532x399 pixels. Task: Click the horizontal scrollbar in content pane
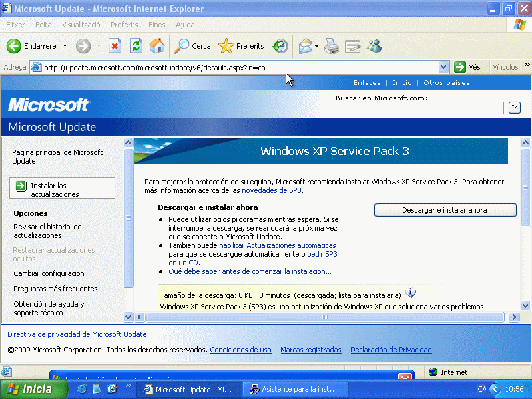click(x=326, y=317)
